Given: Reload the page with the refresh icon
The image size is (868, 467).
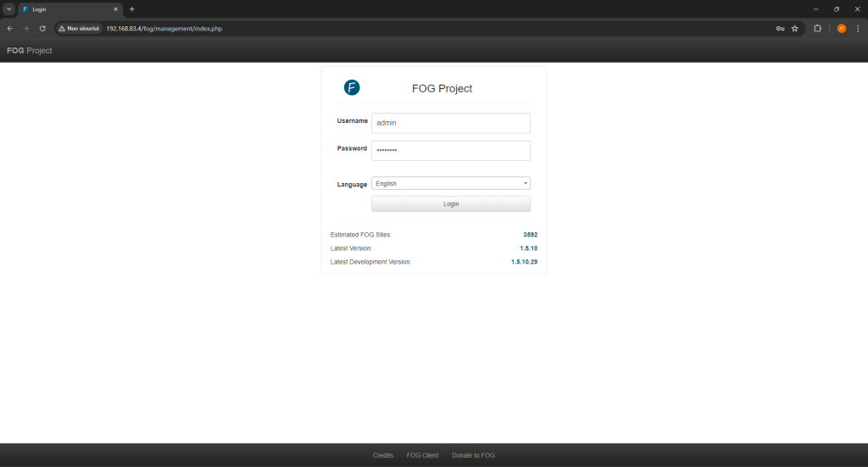Looking at the screenshot, I should click(x=42, y=28).
